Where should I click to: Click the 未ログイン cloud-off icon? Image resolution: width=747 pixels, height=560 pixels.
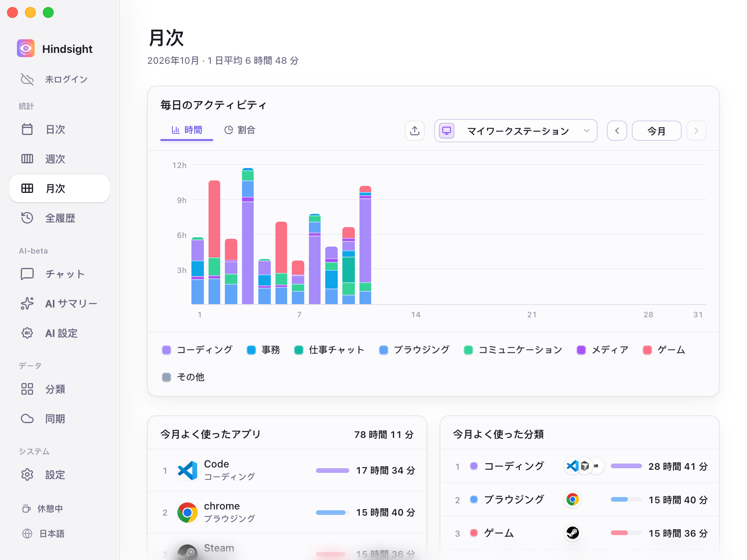(27, 79)
